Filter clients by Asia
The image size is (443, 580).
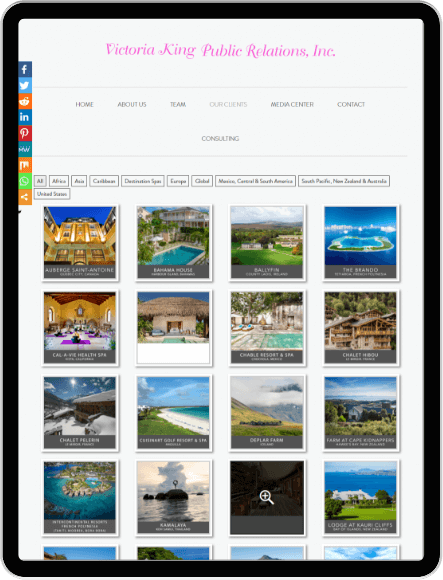[x=79, y=181]
